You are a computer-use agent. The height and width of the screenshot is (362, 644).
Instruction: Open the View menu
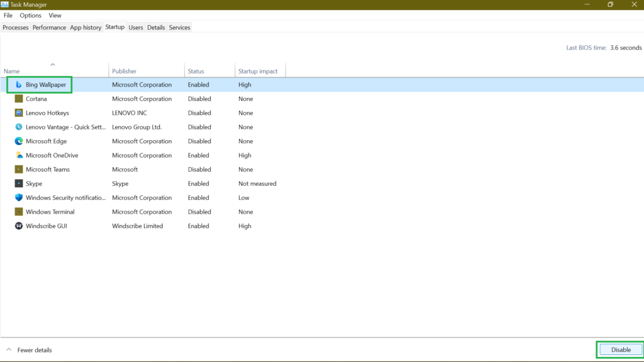[55, 15]
